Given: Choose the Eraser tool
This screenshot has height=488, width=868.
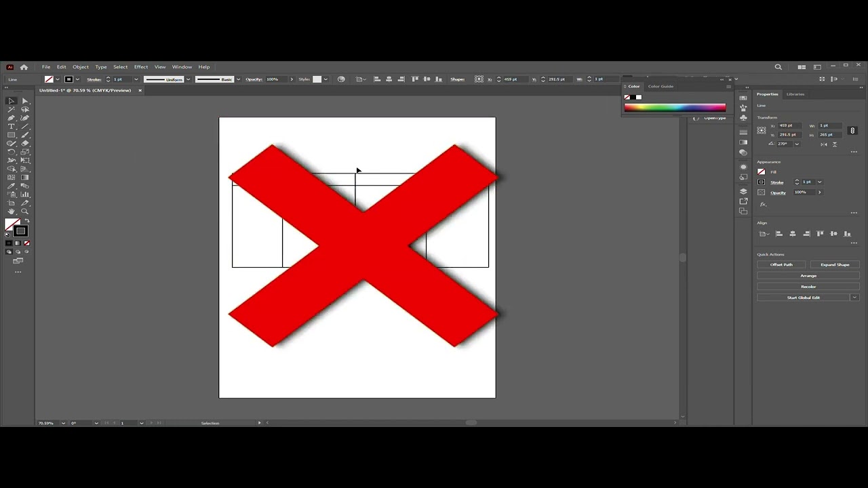Looking at the screenshot, I should click(24, 143).
